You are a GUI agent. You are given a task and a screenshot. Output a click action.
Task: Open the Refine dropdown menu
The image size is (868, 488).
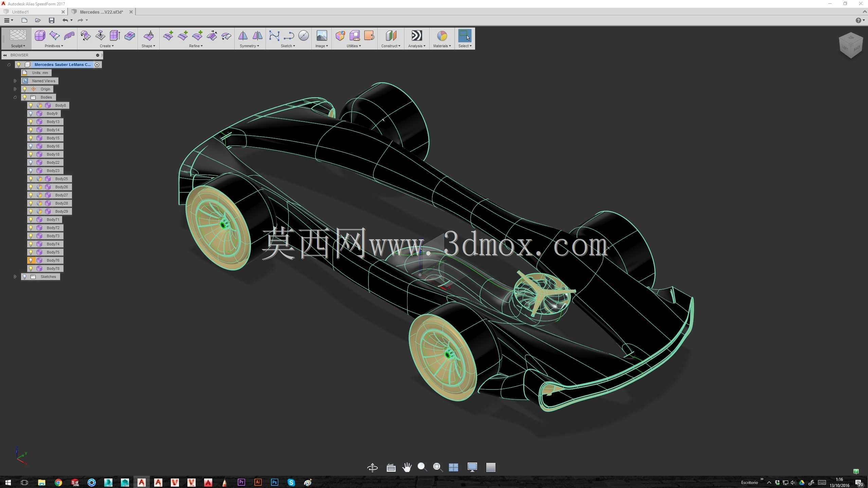196,46
